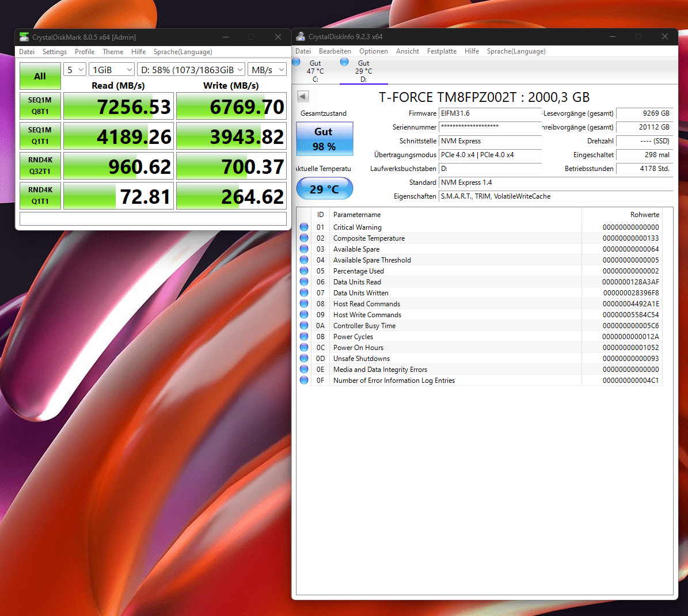Click status orb of Available Spare Threshold row

[x=304, y=260]
